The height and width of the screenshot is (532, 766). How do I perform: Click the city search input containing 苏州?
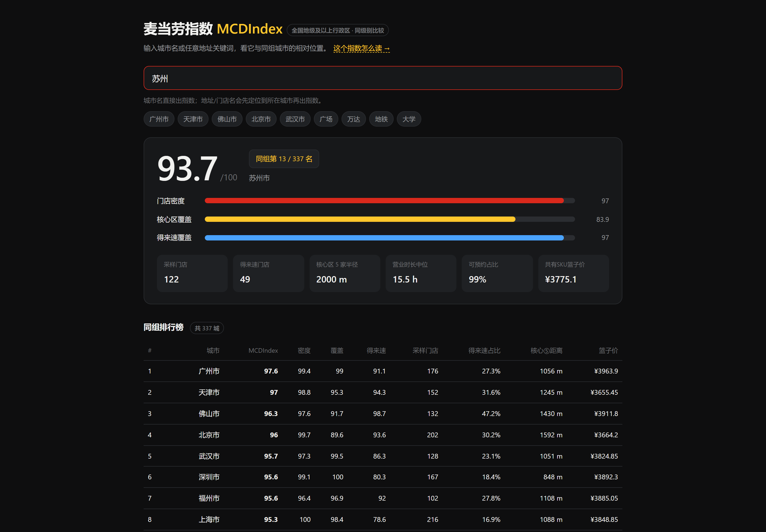tap(383, 78)
